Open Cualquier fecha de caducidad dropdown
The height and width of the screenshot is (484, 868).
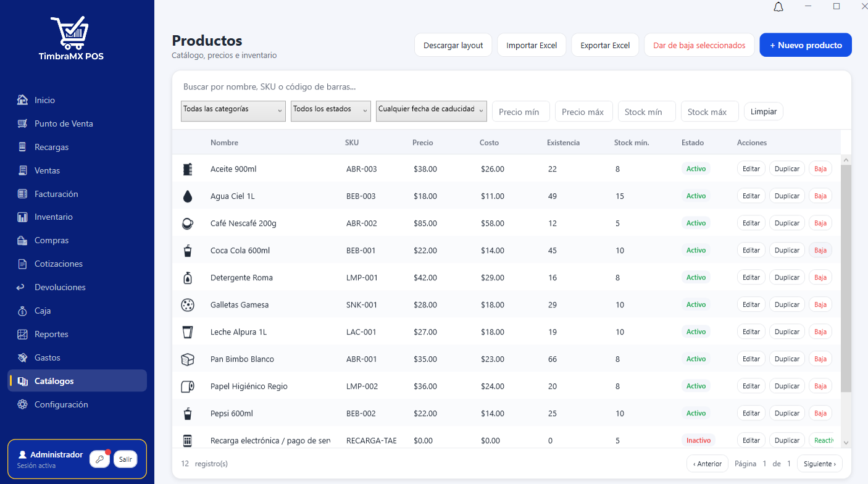432,111
